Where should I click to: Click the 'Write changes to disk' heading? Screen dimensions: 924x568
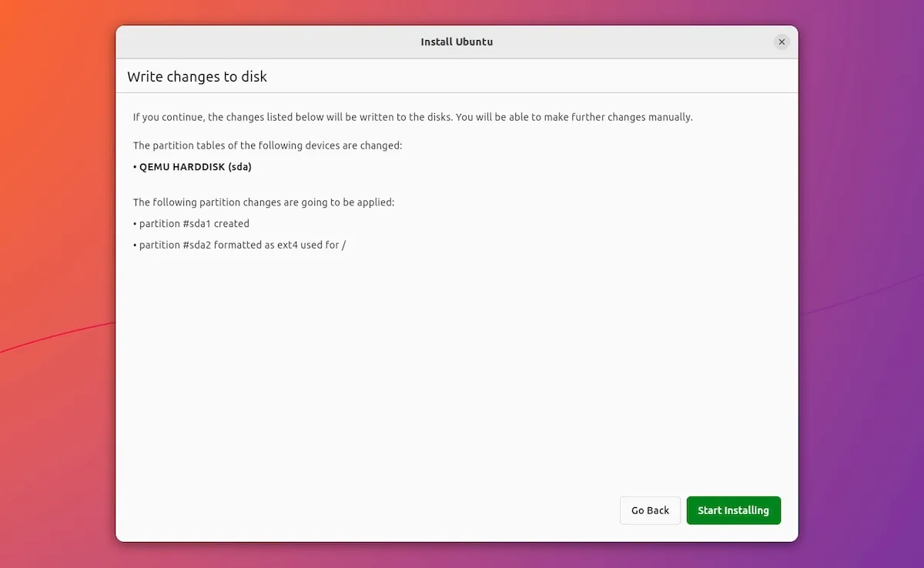click(197, 77)
